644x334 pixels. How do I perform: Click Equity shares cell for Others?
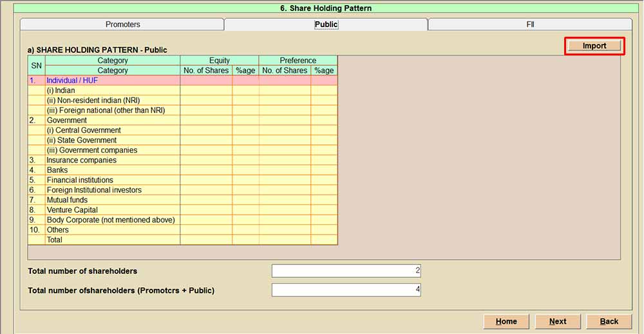(x=206, y=230)
